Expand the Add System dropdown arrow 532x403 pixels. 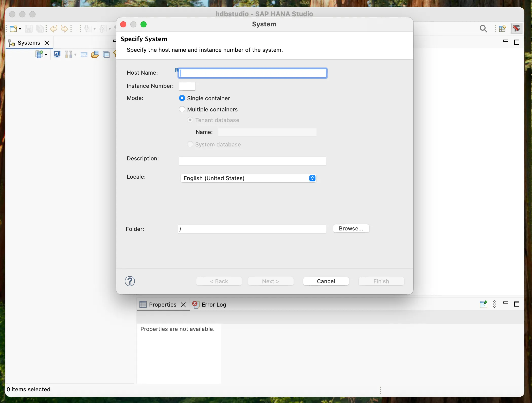click(x=46, y=55)
